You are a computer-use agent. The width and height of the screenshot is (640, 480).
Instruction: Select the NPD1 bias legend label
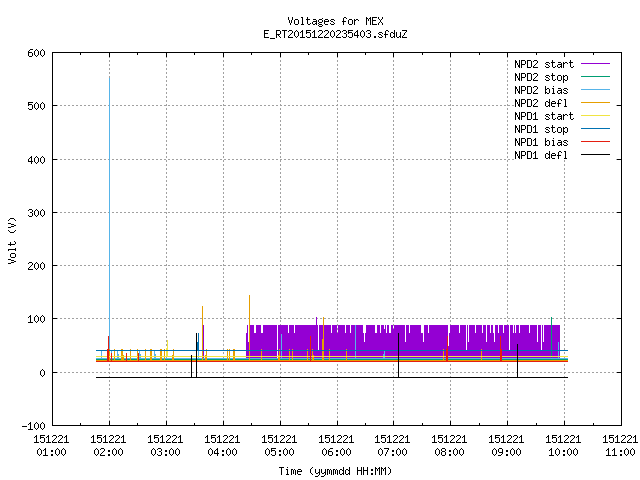tap(541, 142)
